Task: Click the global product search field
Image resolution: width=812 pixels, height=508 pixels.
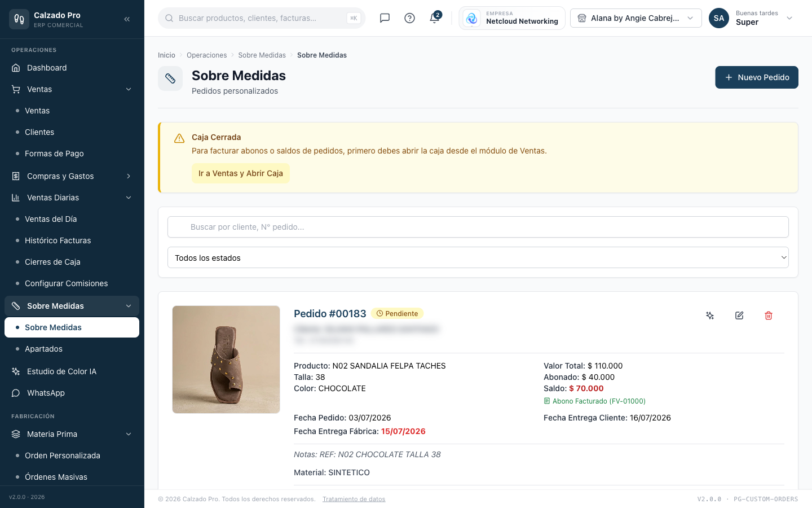Action: [x=262, y=18]
